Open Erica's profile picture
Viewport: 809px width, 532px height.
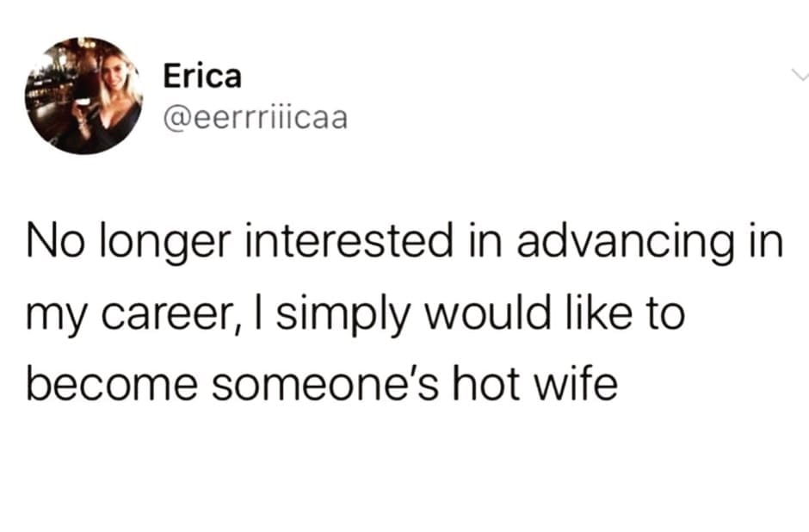click(x=83, y=96)
